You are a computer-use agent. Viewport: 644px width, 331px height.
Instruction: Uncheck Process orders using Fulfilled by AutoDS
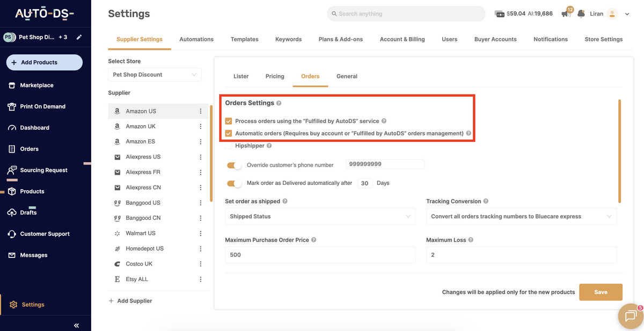click(x=228, y=121)
